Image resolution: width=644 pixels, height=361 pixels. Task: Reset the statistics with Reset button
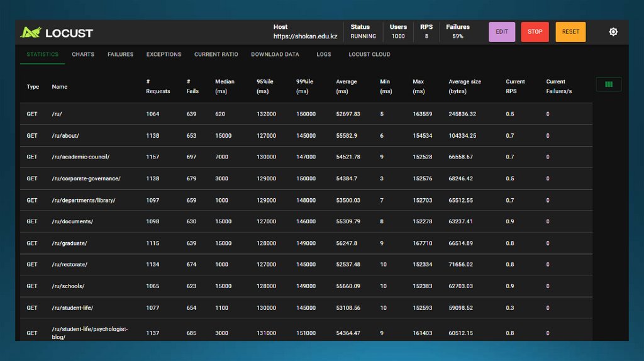[570, 32]
